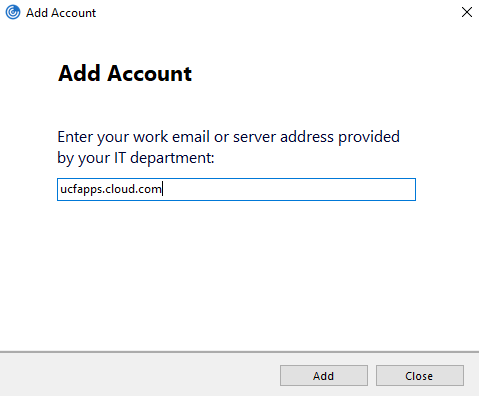Click the server address input field
The image size is (479, 396).
tap(236, 189)
